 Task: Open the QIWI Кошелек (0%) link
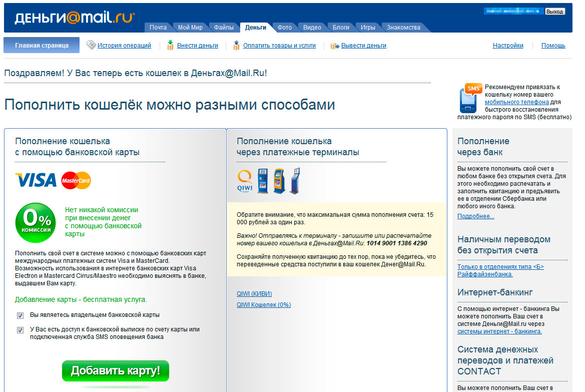point(264,305)
